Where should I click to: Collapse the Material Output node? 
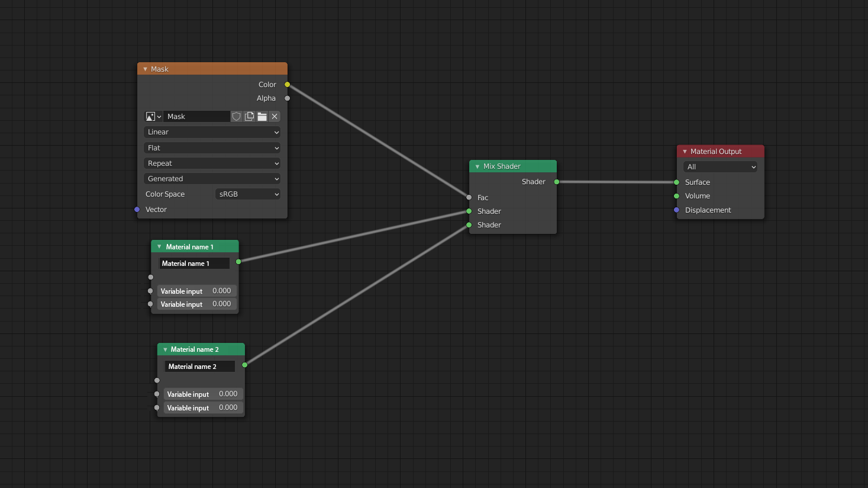coord(685,152)
